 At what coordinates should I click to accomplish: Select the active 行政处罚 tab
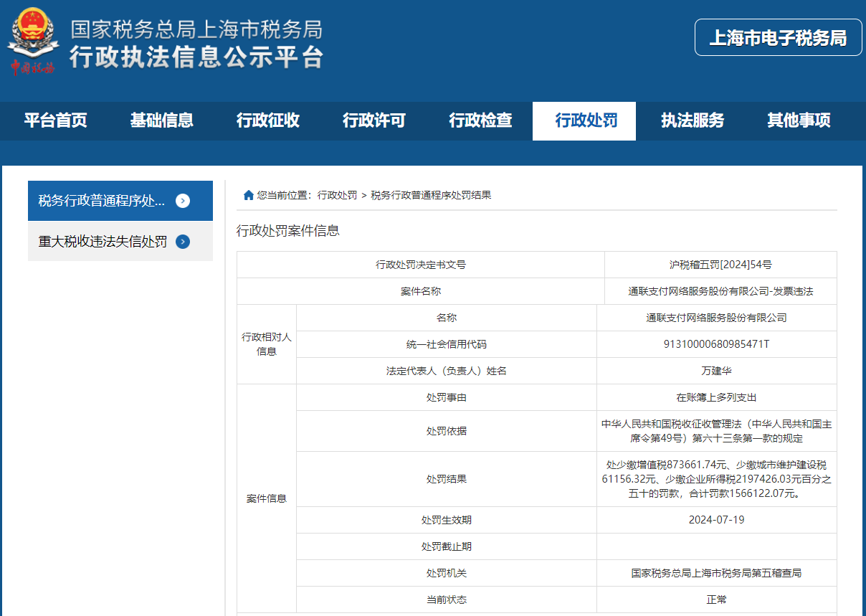[x=584, y=120]
